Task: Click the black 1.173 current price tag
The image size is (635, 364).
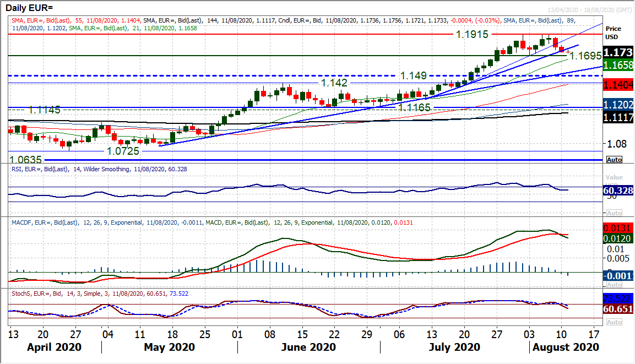Action: coord(617,52)
